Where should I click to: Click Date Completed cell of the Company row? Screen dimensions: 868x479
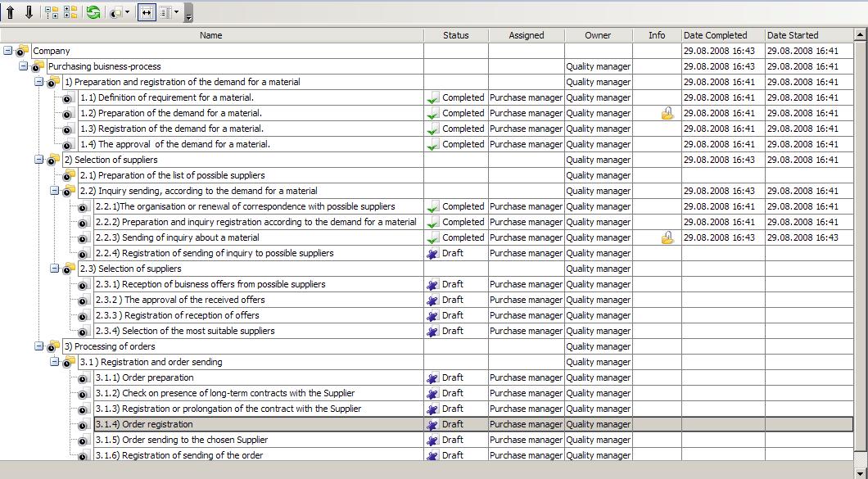pyautogui.click(x=723, y=51)
